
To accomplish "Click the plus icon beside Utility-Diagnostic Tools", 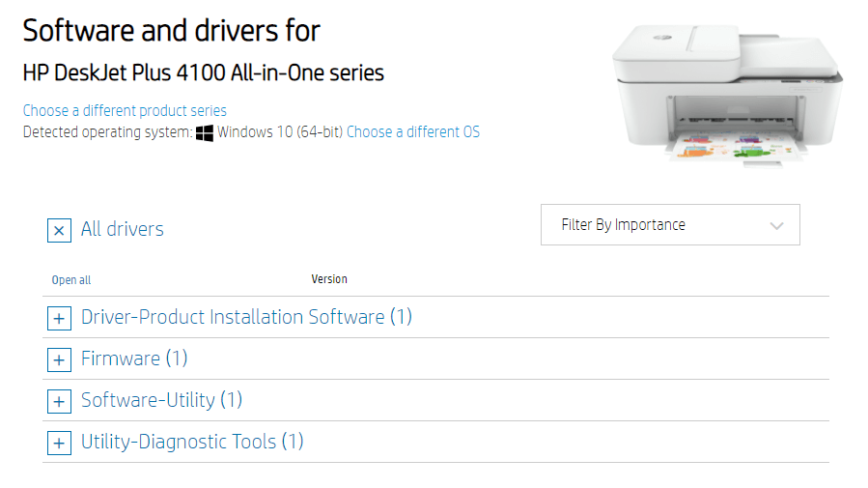I will pos(59,444).
